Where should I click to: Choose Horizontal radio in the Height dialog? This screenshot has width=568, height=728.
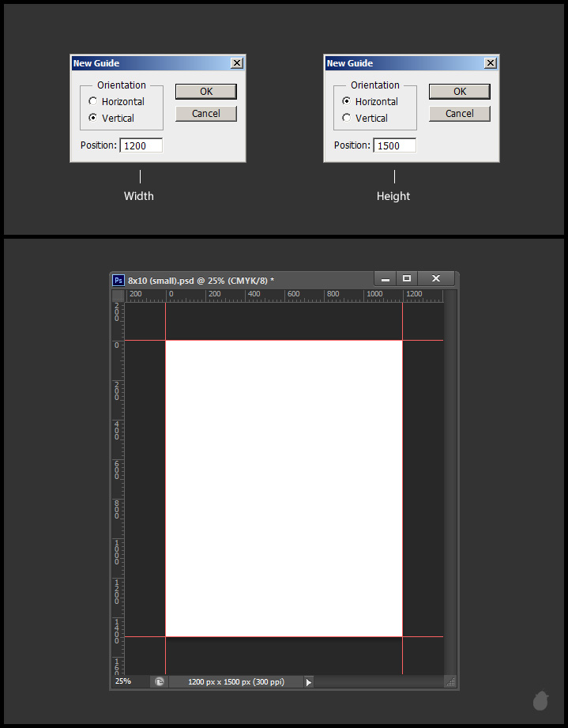[x=347, y=101]
